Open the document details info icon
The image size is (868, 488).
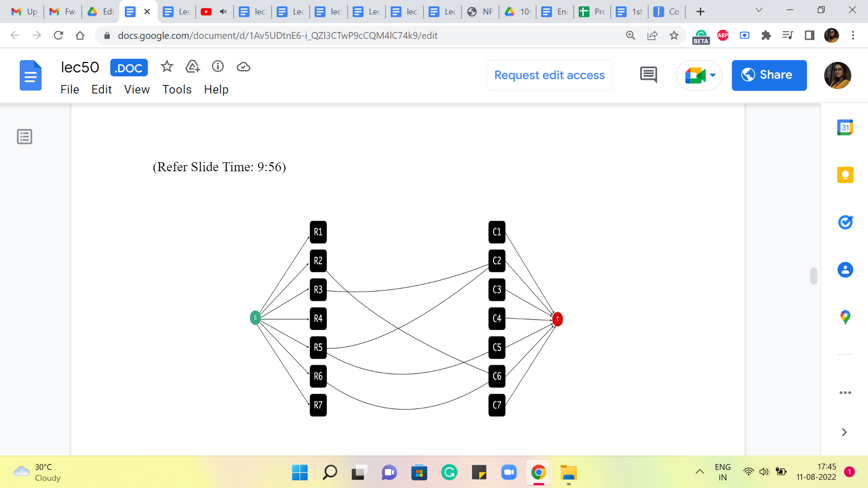[x=218, y=67]
